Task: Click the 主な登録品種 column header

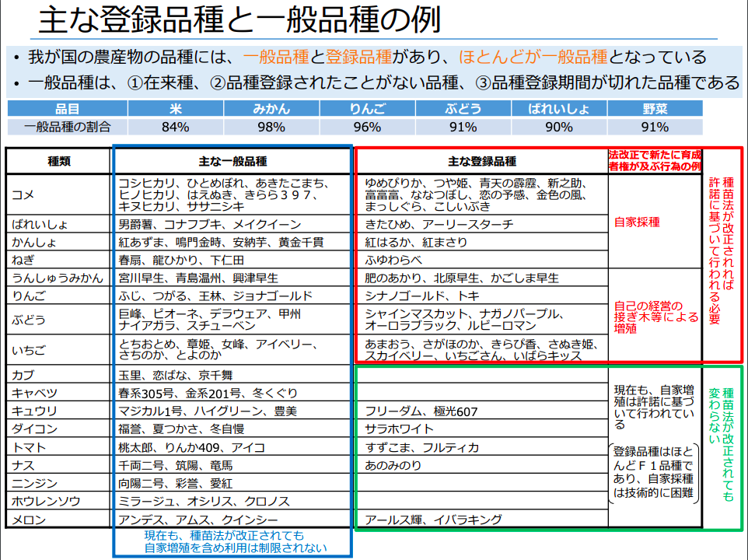Action: pyautogui.click(x=481, y=162)
